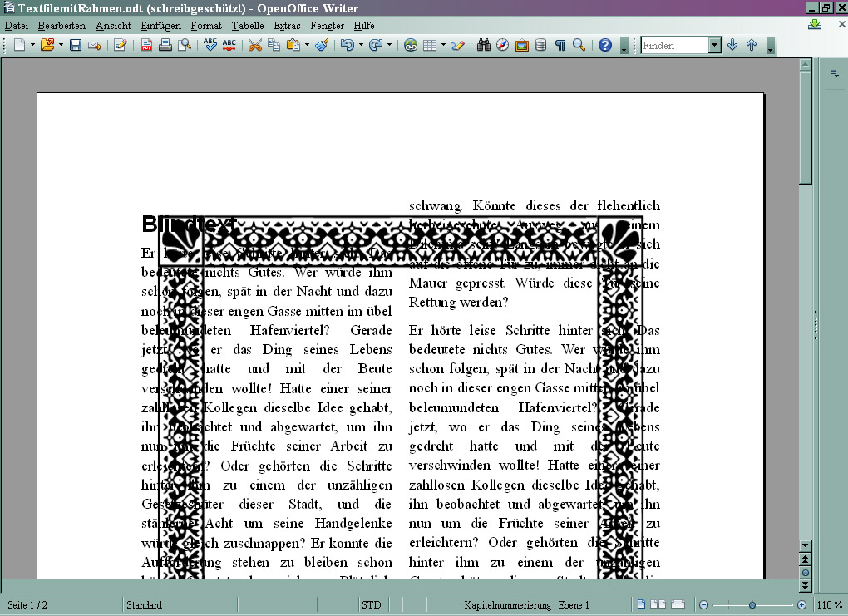Click the zoom slider handle in status bar
Viewport: 848px width, 616px height.
point(752,605)
